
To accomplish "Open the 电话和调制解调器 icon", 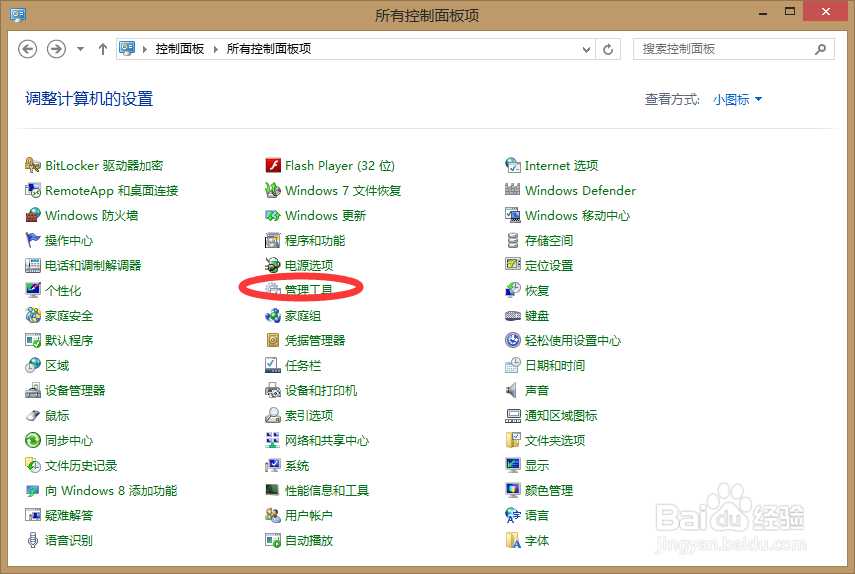I will point(33,265).
